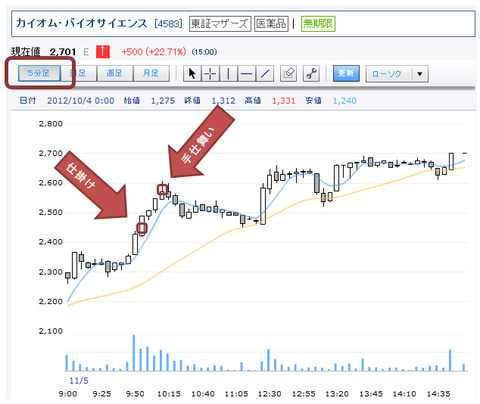Click the 9:00 time axis label

tap(68, 394)
